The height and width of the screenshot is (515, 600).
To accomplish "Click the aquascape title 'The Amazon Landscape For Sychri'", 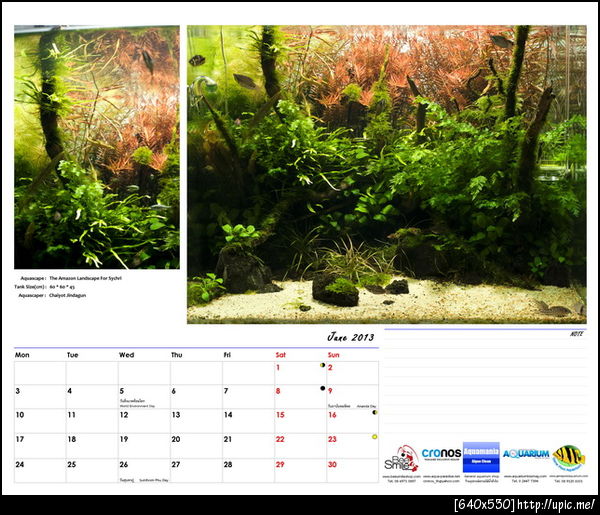I will (x=85, y=278).
